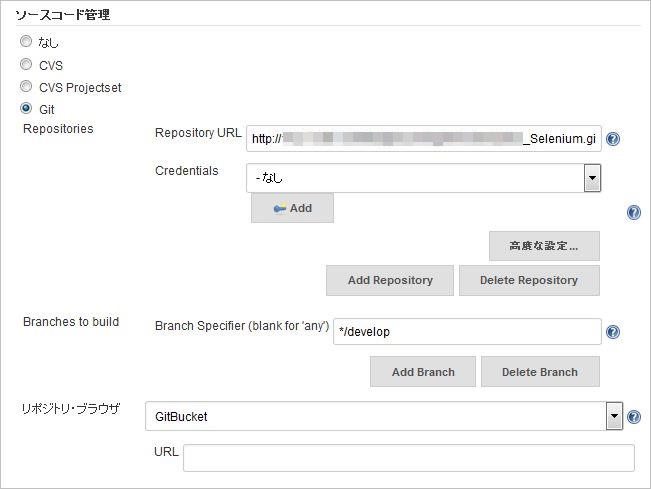Viewport: 651px width, 489px height.
Task: Select the CVS radio option
Action: (26, 65)
